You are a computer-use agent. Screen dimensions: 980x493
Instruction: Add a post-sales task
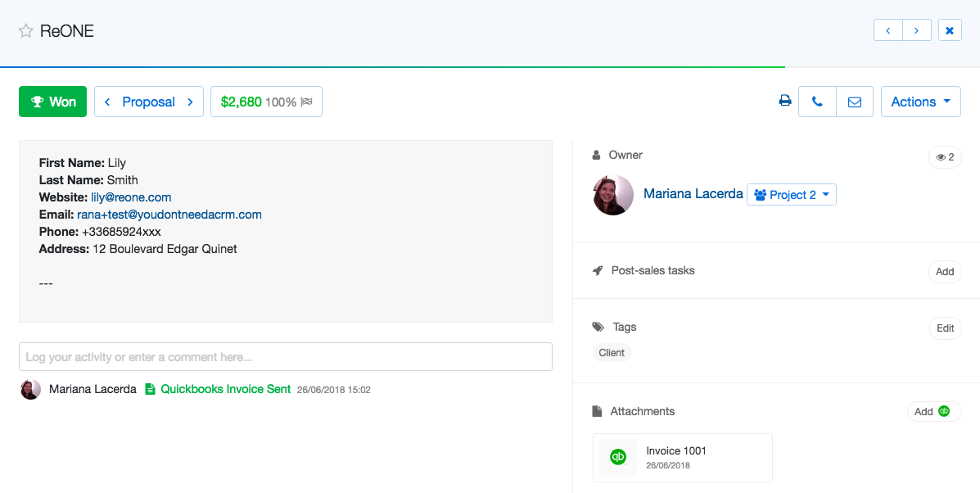(945, 272)
